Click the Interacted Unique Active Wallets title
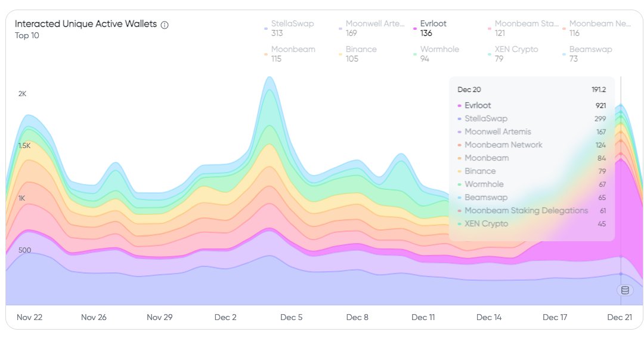The image size is (644, 338). tap(86, 24)
